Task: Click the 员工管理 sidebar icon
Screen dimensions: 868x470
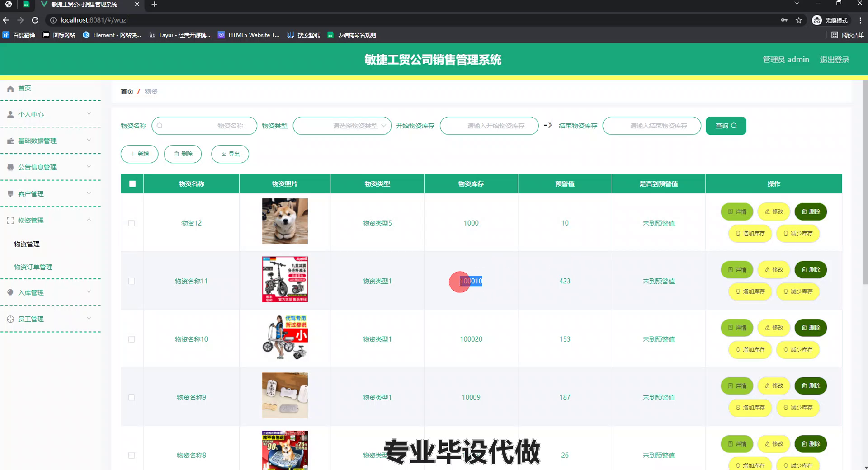Action: pyautogui.click(x=10, y=319)
